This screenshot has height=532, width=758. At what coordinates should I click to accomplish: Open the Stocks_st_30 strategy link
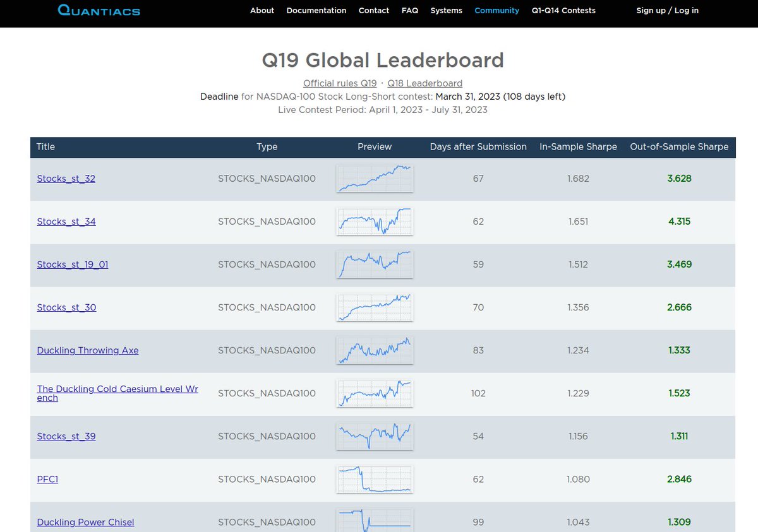point(67,307)
